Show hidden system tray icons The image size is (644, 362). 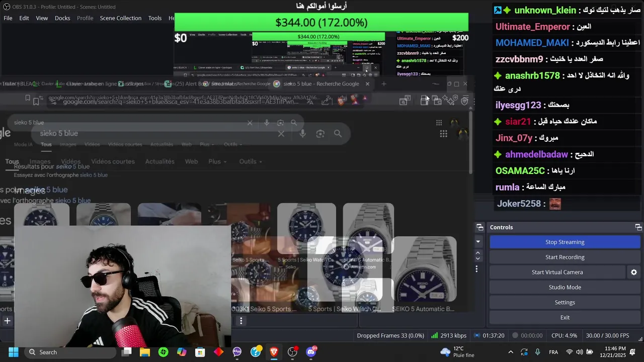click(x=511, y=352)
